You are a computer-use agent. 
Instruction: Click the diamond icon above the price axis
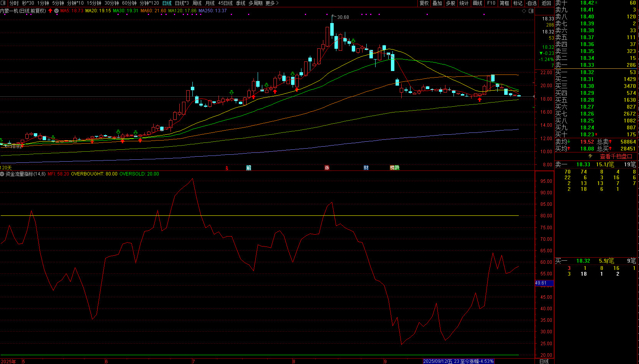[x=524, y=11]
